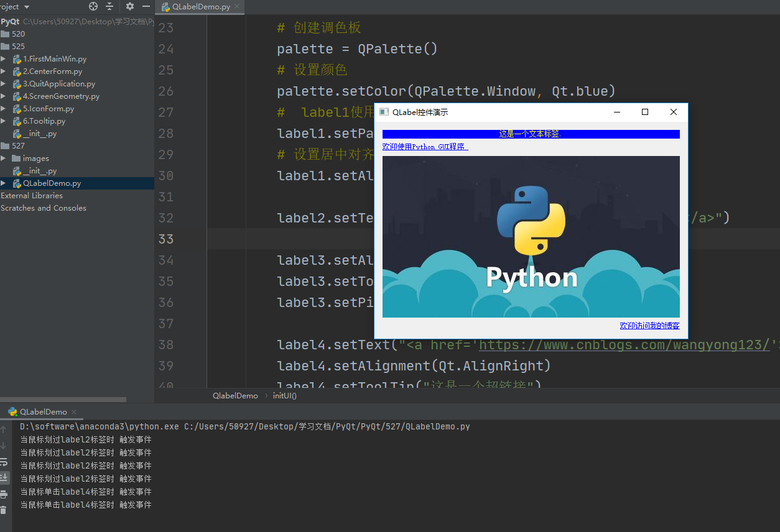Image resolution: width=780 pixels, height=532 pixels.
Task: Minimize the QLabel控件演示 window
Action: [617, 112]
